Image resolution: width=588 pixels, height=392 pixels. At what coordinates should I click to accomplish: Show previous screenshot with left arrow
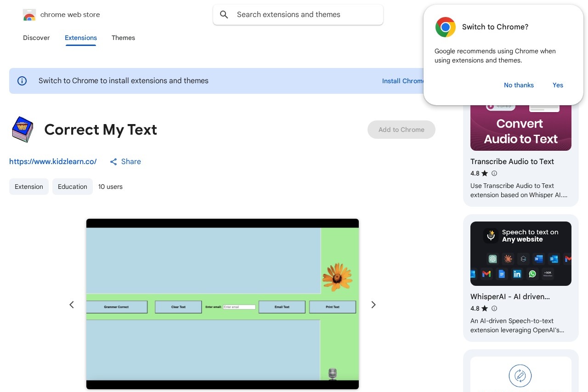[x=72, y=305]
